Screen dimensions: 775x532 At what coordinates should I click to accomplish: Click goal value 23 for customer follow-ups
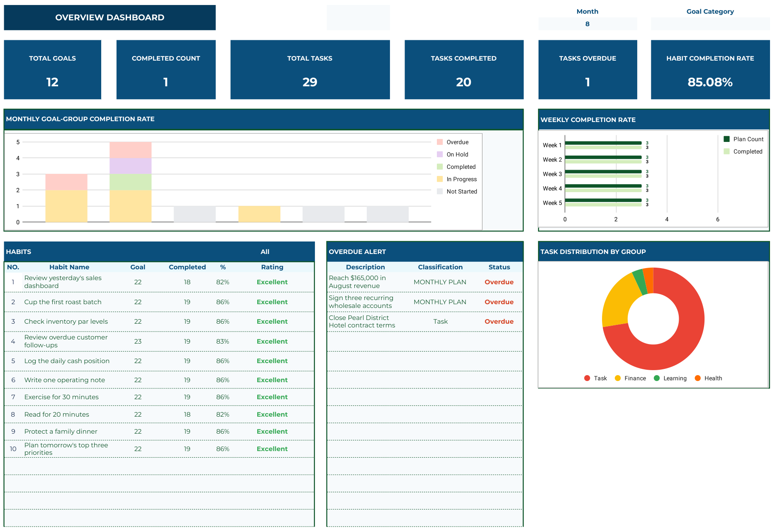click(x=138, y=342)
